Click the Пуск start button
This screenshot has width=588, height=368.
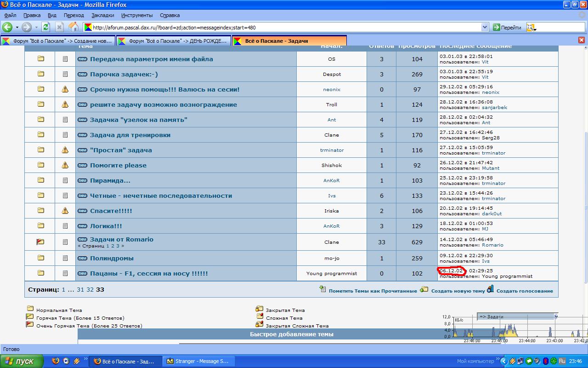22,361
